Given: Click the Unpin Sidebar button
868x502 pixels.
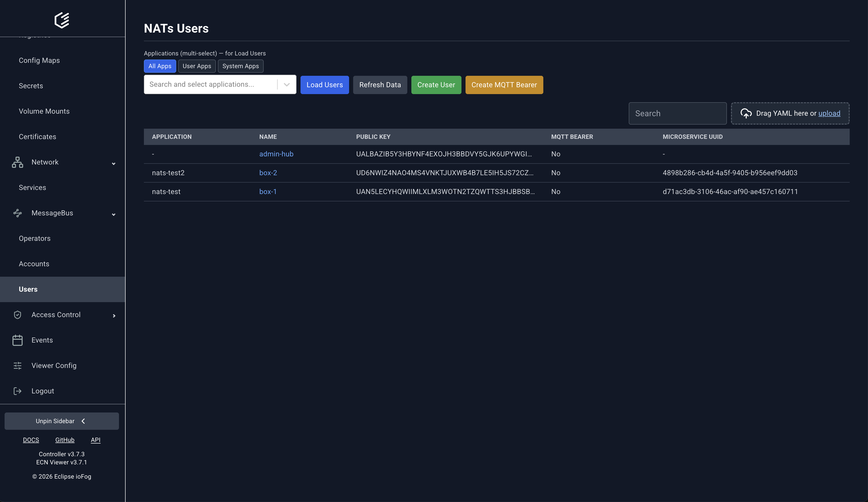Looking at the screenshot, I should coord(61,421).
